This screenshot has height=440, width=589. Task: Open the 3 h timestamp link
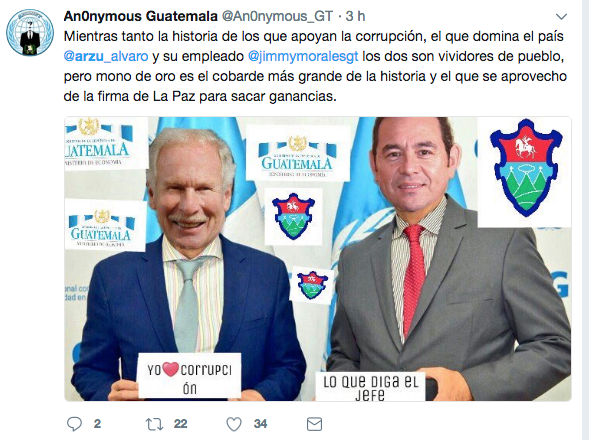tap(355, 16)
